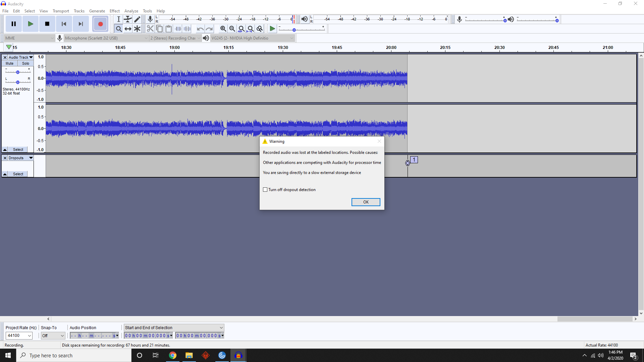
Task: Open the Effect menu
Action: tap(114, 11)
